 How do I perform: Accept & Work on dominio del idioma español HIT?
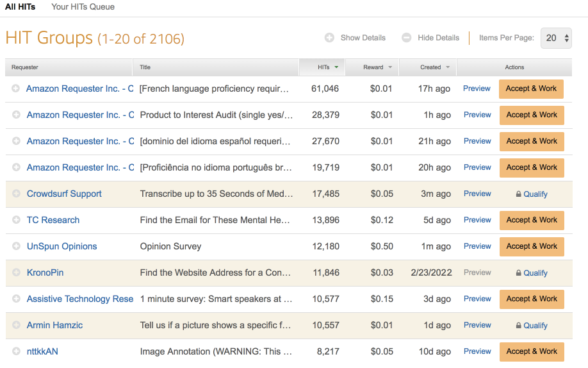[x=532, y=142]
